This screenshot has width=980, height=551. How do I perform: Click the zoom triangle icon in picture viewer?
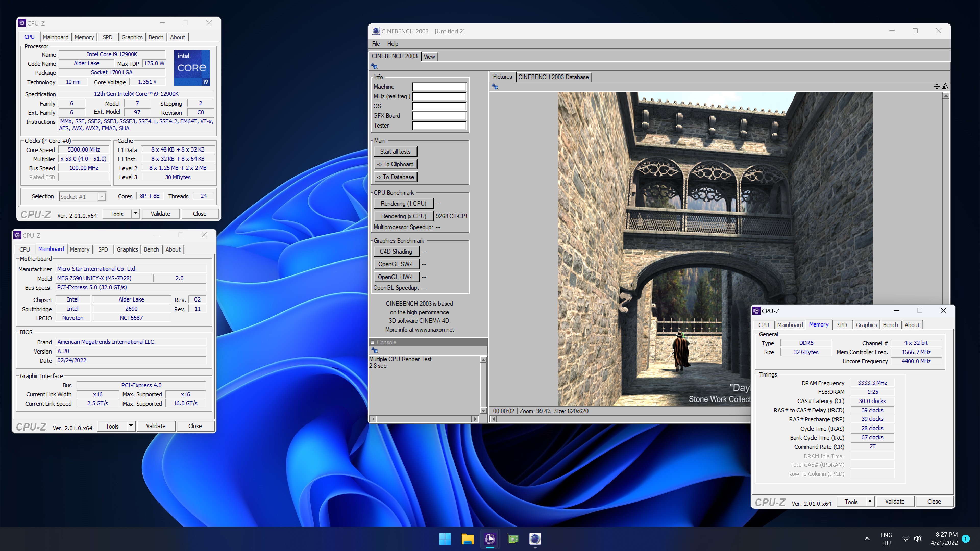[945, 87]
